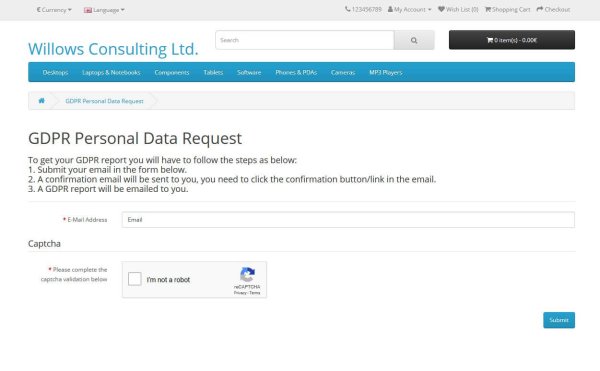Select the Cameras category
The height and width of the screenshot is (371, 600).
click(x=343, y=72)
